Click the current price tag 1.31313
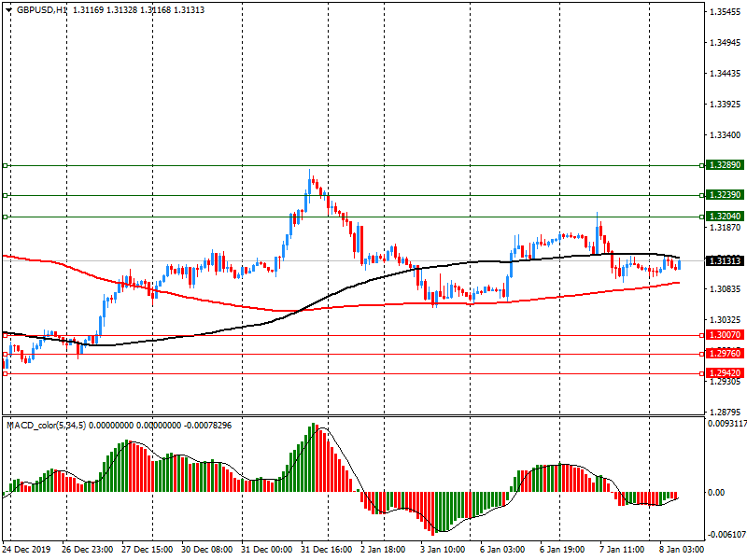This screenshot has width=747, height=560. (x=725, y=261)
